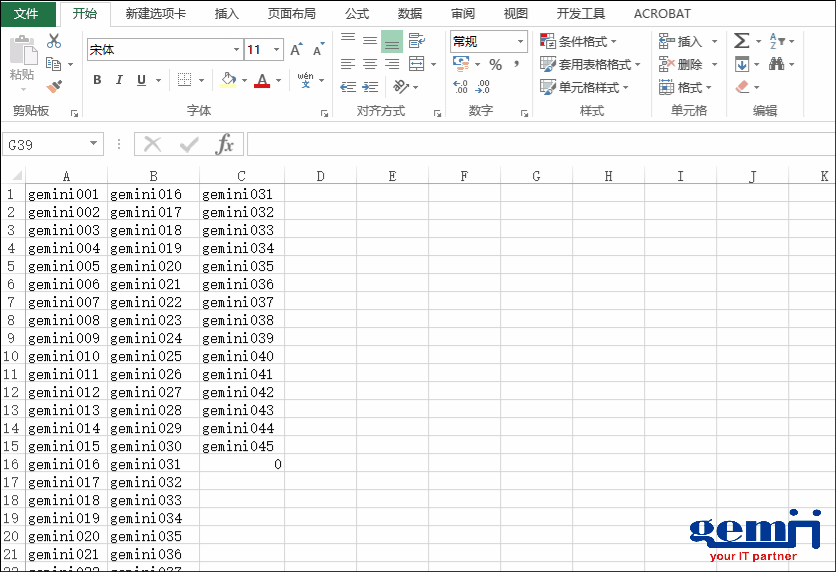Viewport: 836px width, 572px height.
Task: Align text right in cell
Action: point(392,64)
